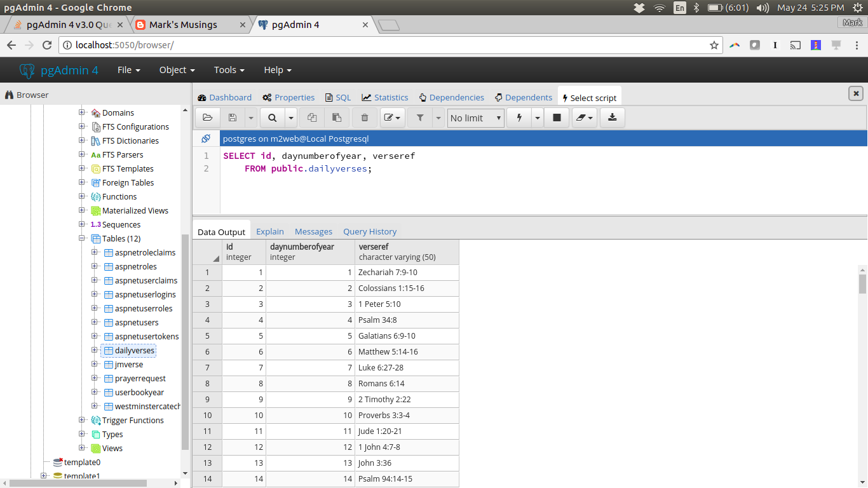The width and height of the screenshot is (868, 488).
Task: Switch to the Dashboard tab
Action: pyautogui.click(x=224, y=97)
